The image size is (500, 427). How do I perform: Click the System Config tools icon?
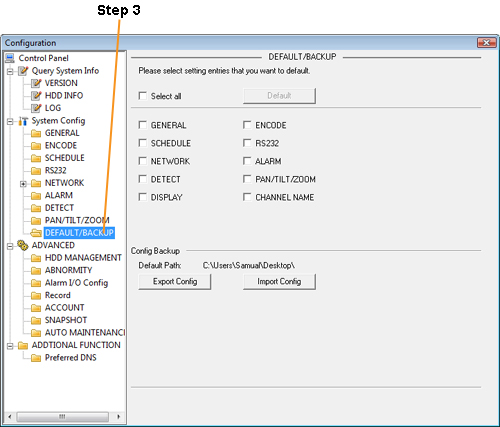point(23,121)
